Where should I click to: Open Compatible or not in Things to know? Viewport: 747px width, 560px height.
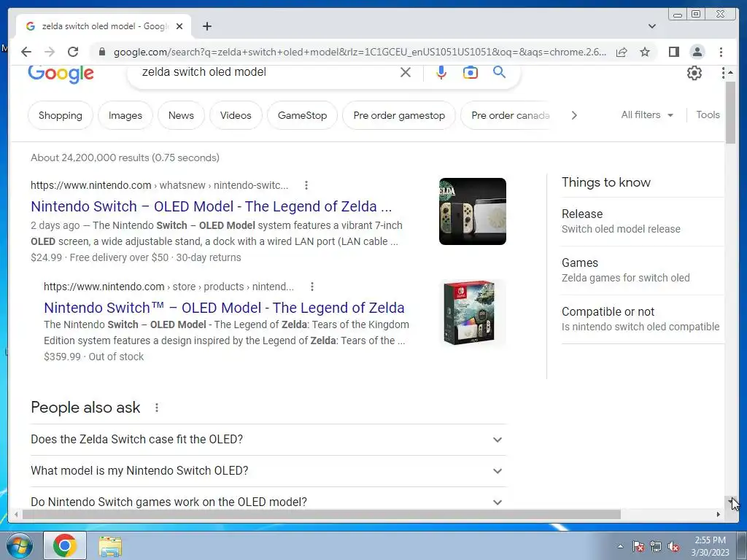[x=643, y=319]
